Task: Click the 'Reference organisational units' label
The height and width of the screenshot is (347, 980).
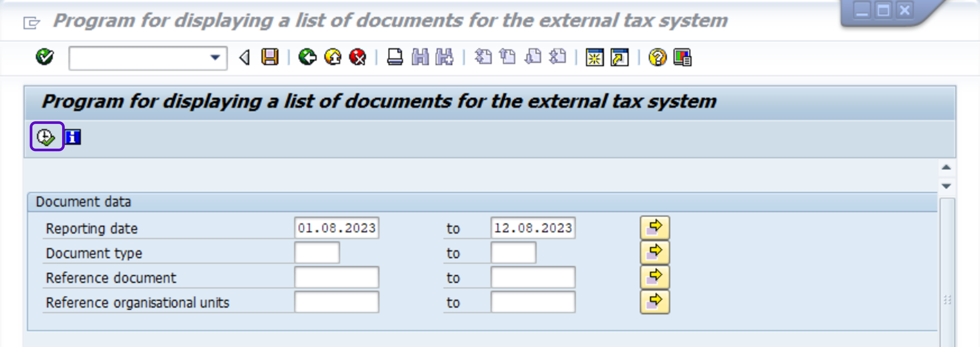Action: (x=137, y=303)
